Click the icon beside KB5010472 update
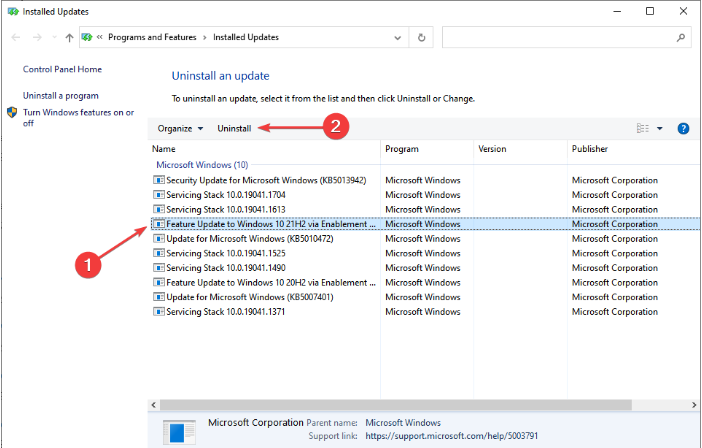This screenshot has width=702, height=448. [x=158, y=239]
